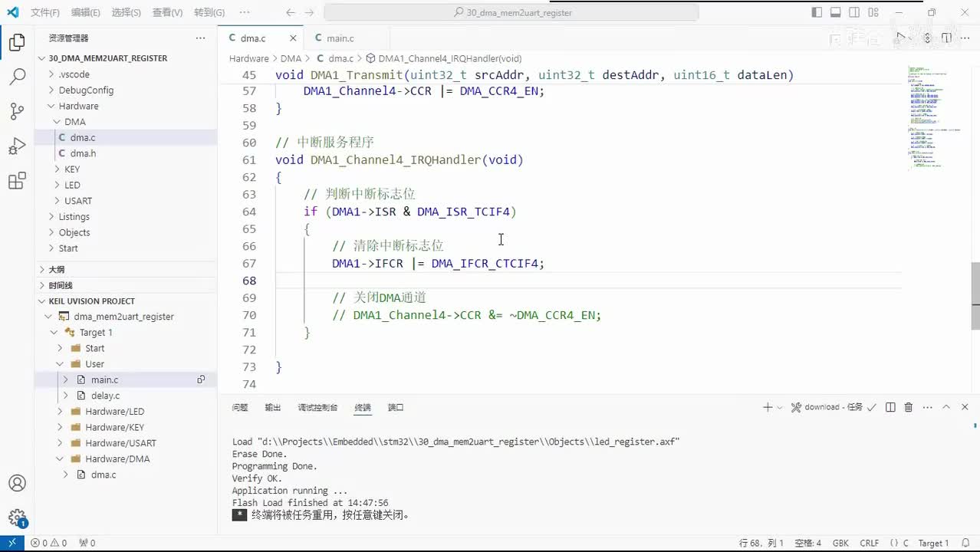The width and height of the screenshot is (980, 552).
Task: Switch to the 调试控制台 panel tab
Action: point(317,408)
